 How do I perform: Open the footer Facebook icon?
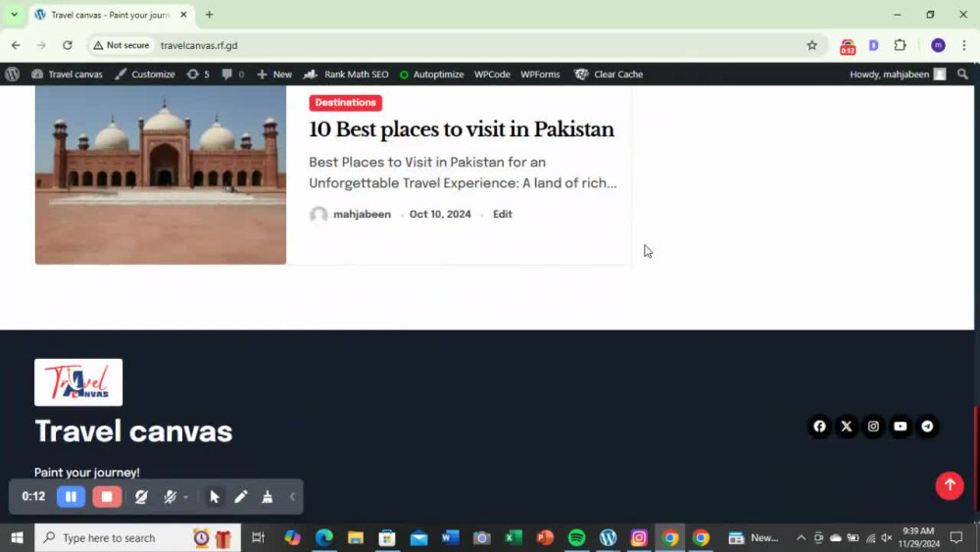pos(819,427)
